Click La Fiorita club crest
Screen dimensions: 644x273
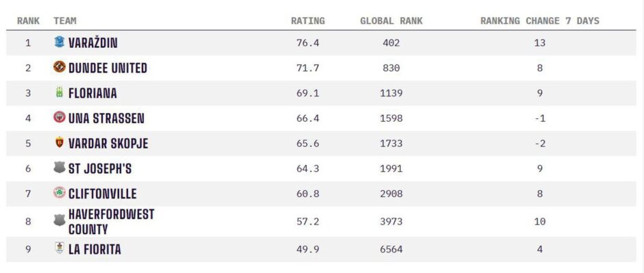(60, 248)
